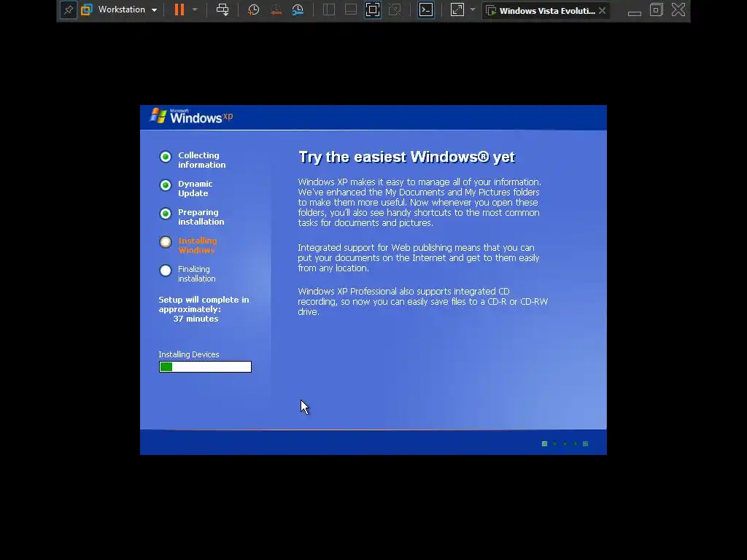Click the Collecting information step indicator
The height and width of the screenshot is (560, 747).
[166, 157]
